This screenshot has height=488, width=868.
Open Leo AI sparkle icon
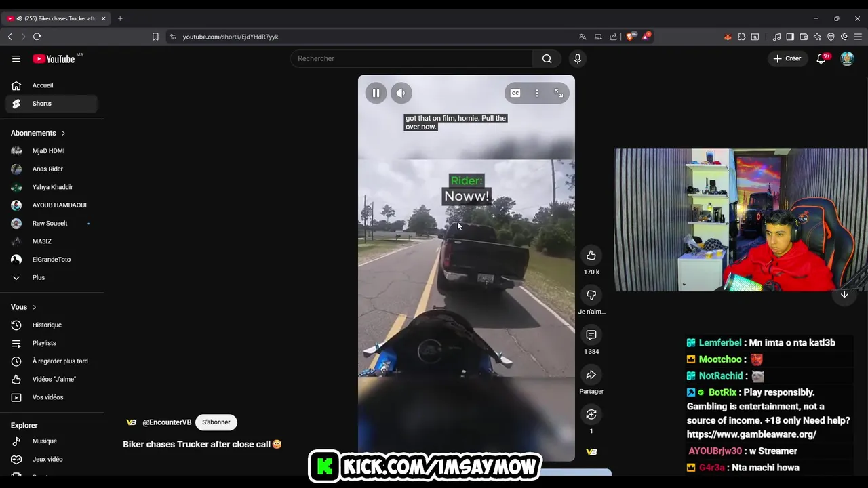coord(817,37)
